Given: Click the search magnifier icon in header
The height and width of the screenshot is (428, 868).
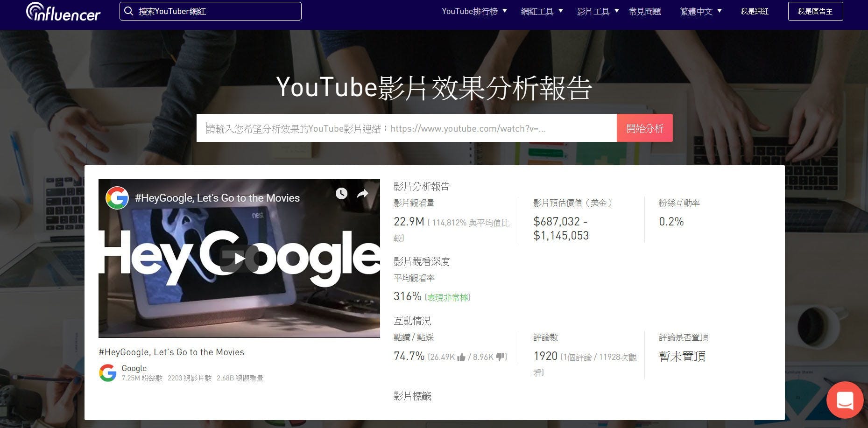Looking at the screenshot, I should pos(129,11).
